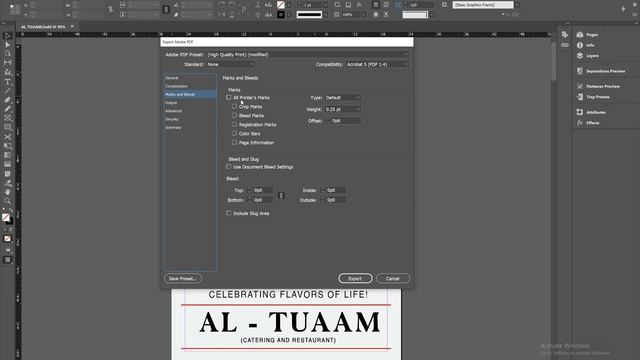Select the Rectangle Frame tool
The height and width of the screenshot is (360, 640).
(7, 118)
